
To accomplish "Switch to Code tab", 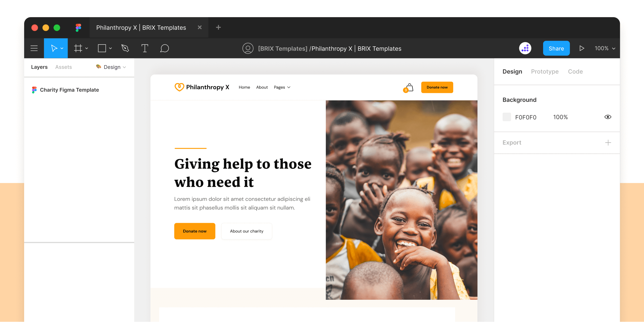I will coord(575,71).
